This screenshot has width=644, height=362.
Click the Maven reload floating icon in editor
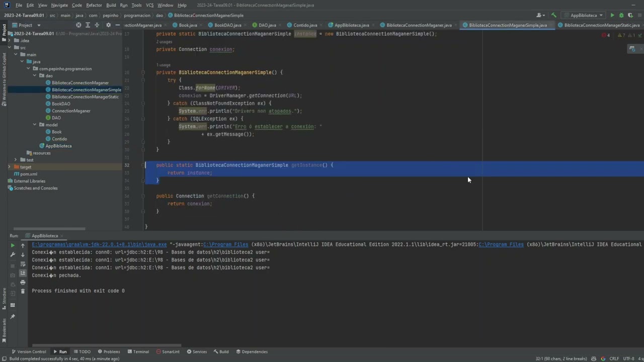tap(632, 49)
